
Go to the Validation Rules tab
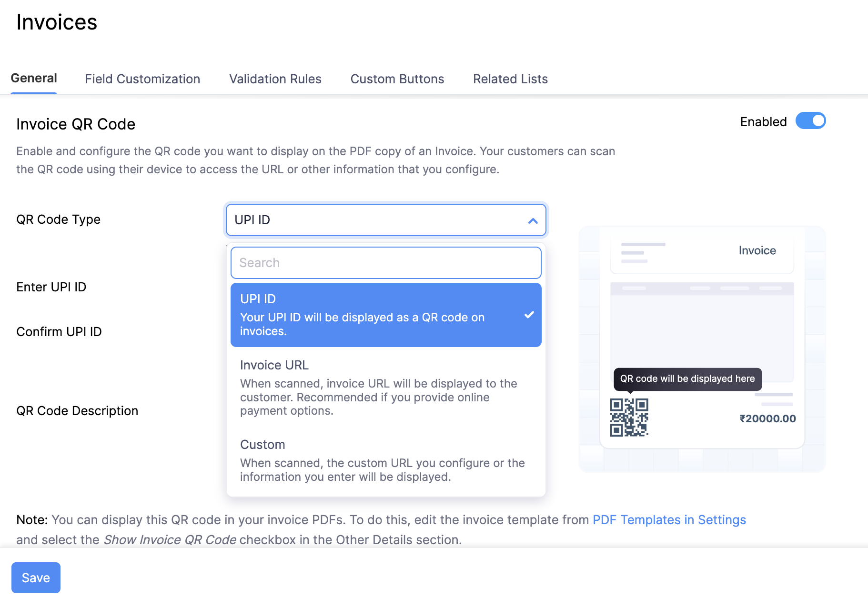[x=275, y=79]
